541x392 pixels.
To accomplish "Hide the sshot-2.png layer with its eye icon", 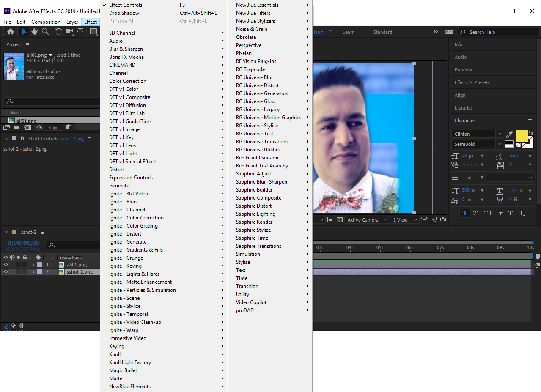I will [x=6, y=272].
